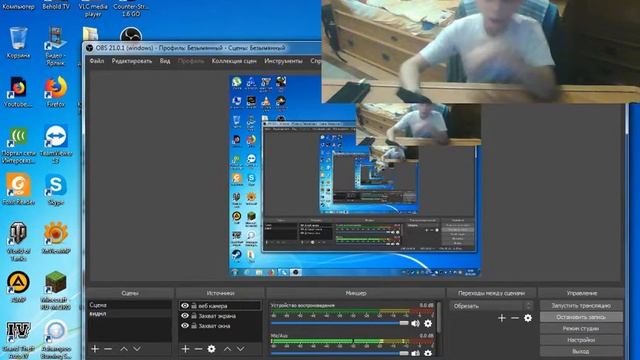Open the Инструменты menu
This screenshot has height=360, width=640.
283,61
